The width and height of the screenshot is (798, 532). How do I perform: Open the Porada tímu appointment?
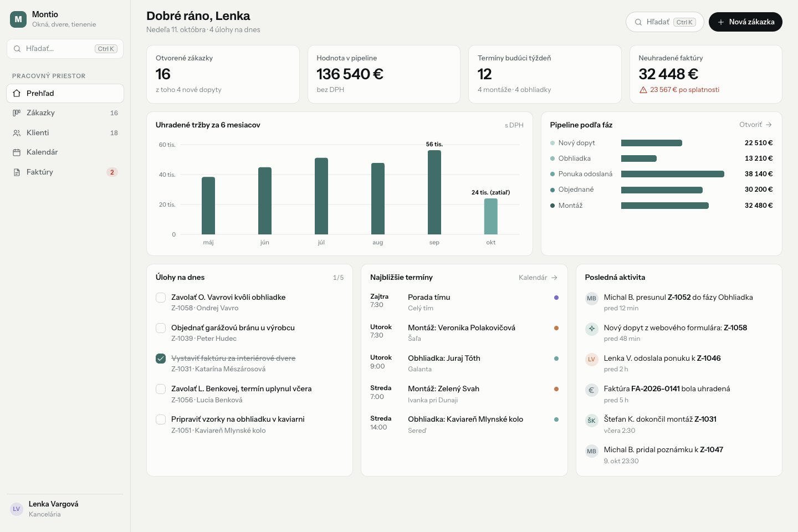[x=464, y=303]
